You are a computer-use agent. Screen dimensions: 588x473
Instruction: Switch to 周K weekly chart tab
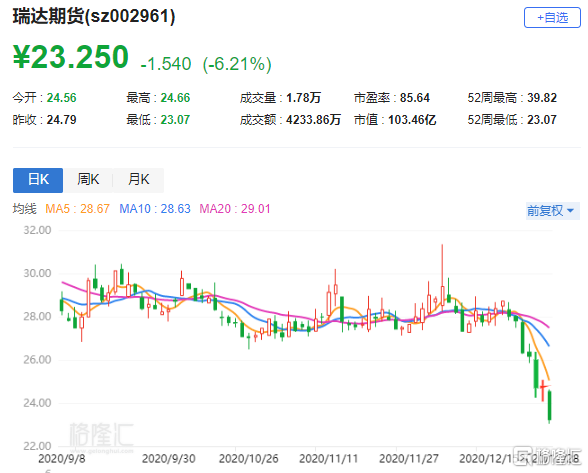tap(88, 180)
